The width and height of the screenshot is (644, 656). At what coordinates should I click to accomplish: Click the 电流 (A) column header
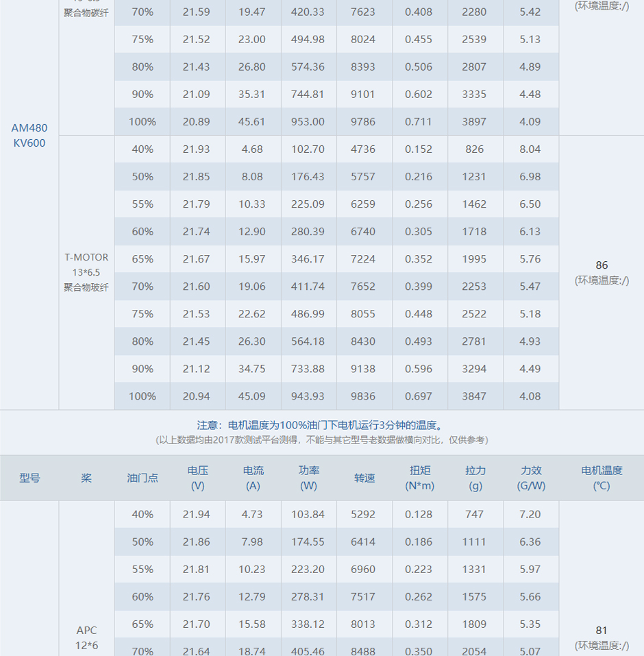point(253,478)
